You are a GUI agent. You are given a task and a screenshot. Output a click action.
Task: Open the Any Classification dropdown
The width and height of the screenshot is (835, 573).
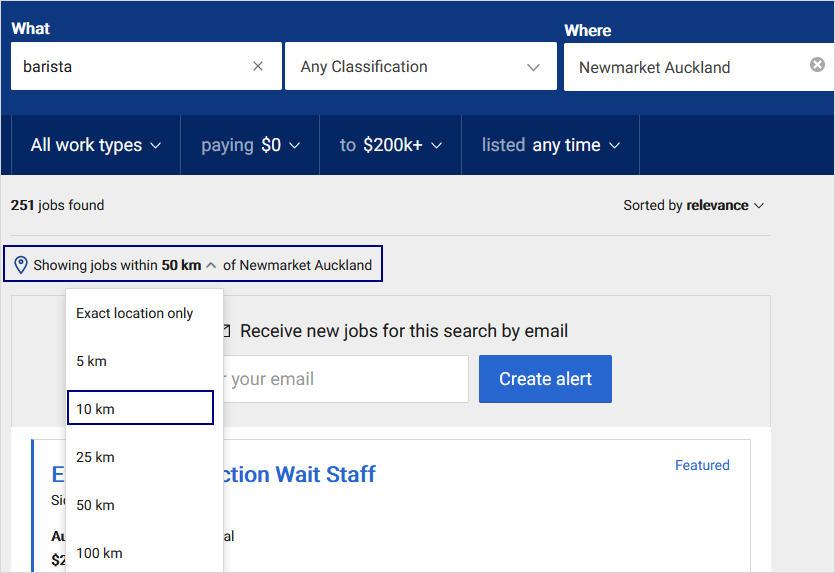tap(421, 67)
